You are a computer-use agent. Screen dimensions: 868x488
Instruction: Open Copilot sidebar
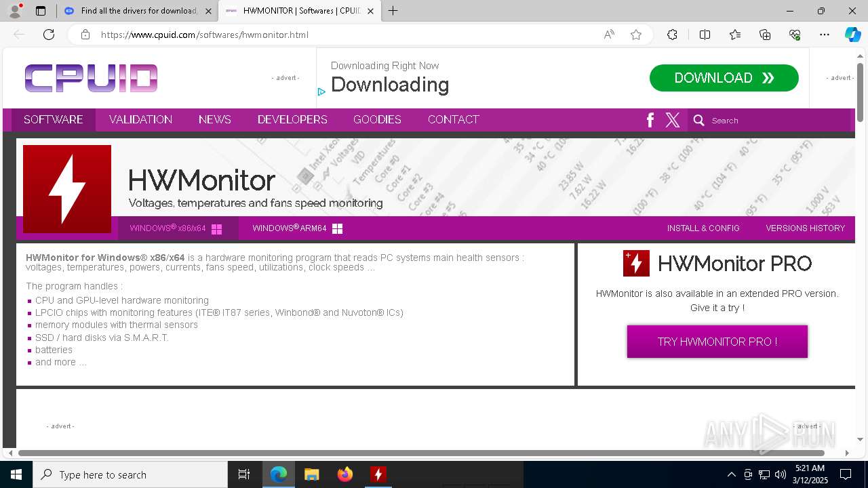coord(852,35)
